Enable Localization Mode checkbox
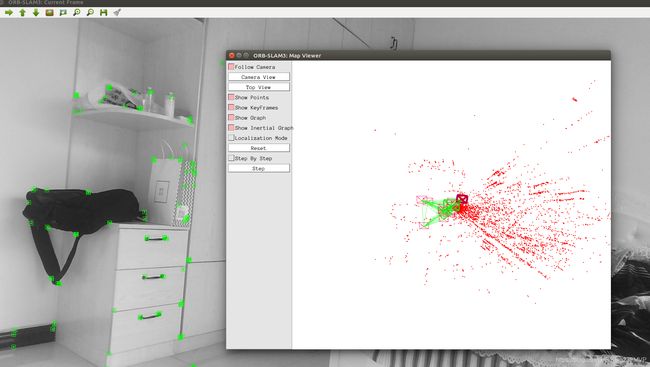650x367 pixels. [x=231, y=138]
